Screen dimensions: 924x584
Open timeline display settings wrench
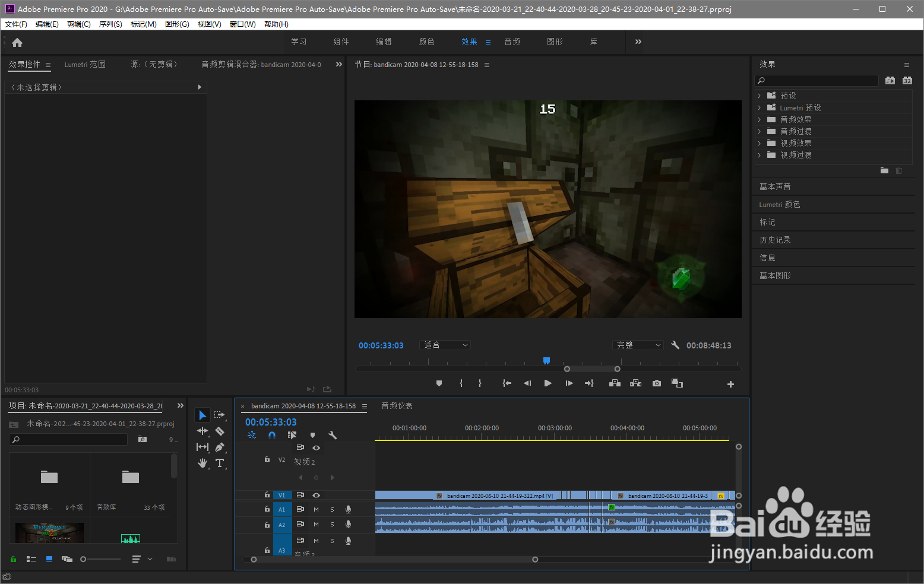(333, 435)
